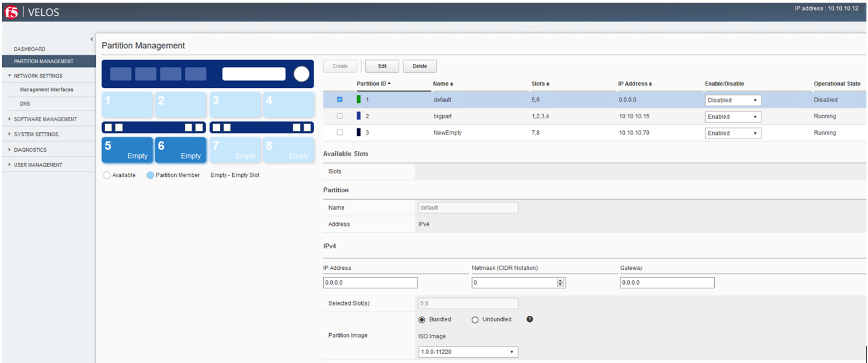Collapse the sidebar with the chevron arrow
The height and width of the screenshot is (363, 868).
[x=92, y=39]
